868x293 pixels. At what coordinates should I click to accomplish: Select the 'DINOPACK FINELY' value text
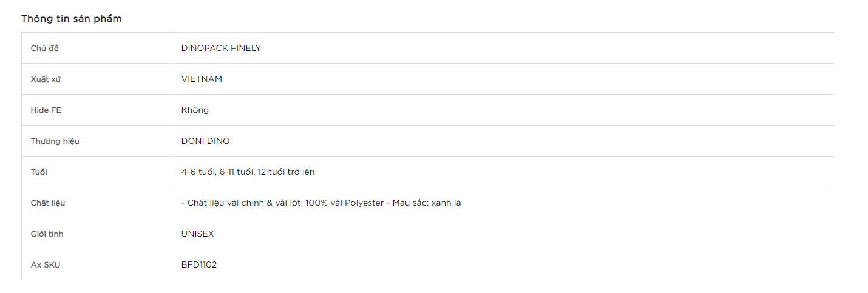click(221, 48)
